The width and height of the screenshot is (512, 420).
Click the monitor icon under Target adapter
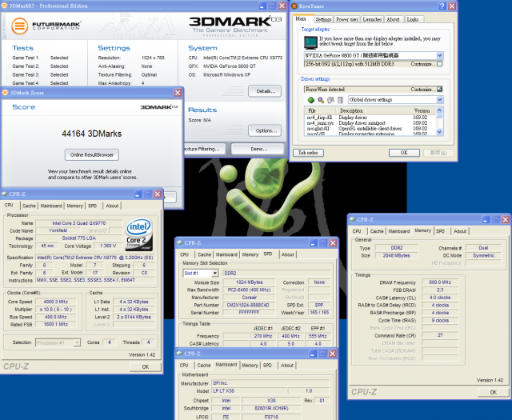tap(310, 42)
